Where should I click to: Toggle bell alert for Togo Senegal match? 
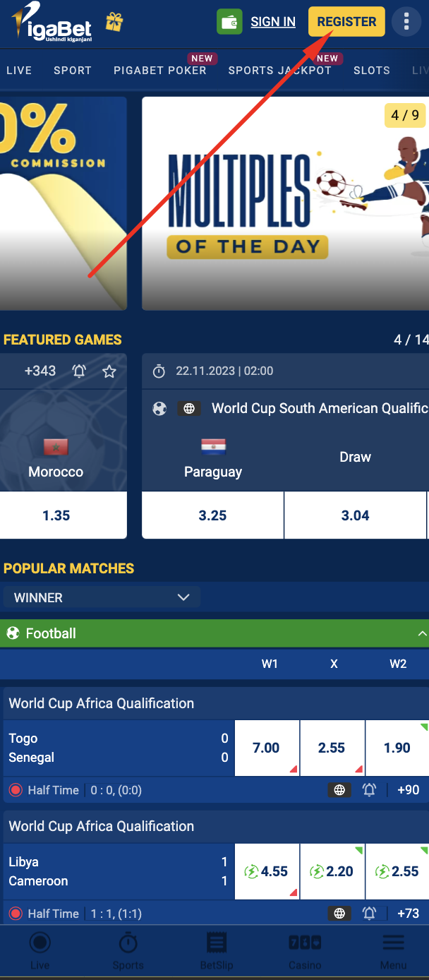pyautogui.click(x=369, y=790)
